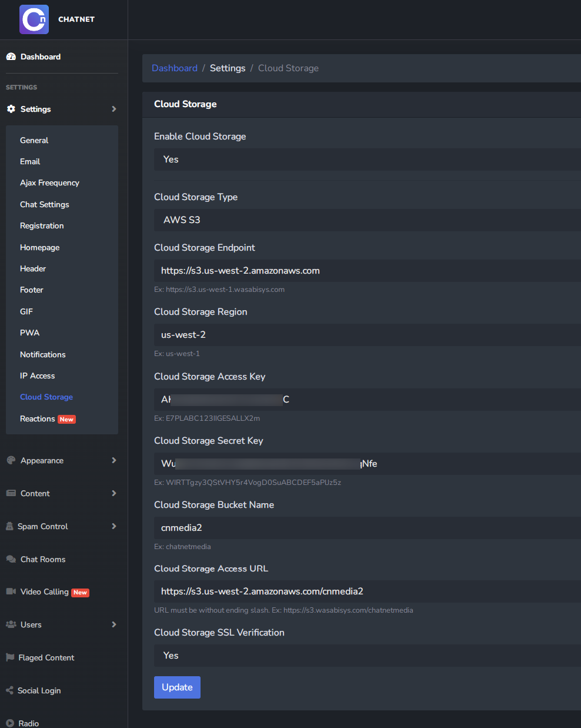The height and width of the screenshot is (728, 581).
Task: Expand the Content section arrow
Action: [113, 493]
